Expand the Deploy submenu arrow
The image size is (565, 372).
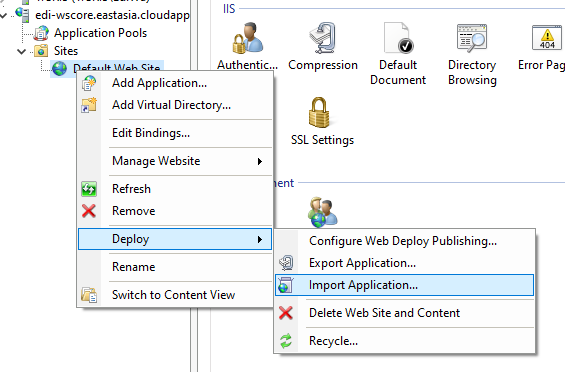260,239
